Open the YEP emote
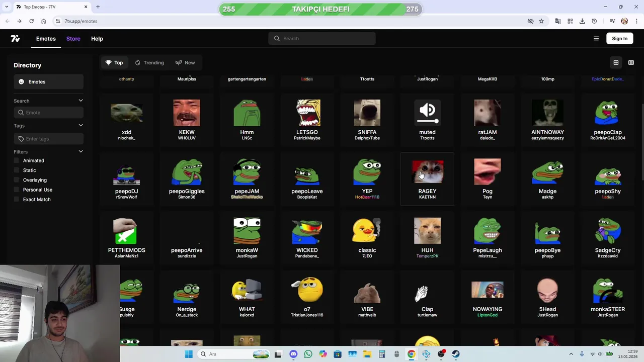The image size is (644, 362). click(367, 178)
